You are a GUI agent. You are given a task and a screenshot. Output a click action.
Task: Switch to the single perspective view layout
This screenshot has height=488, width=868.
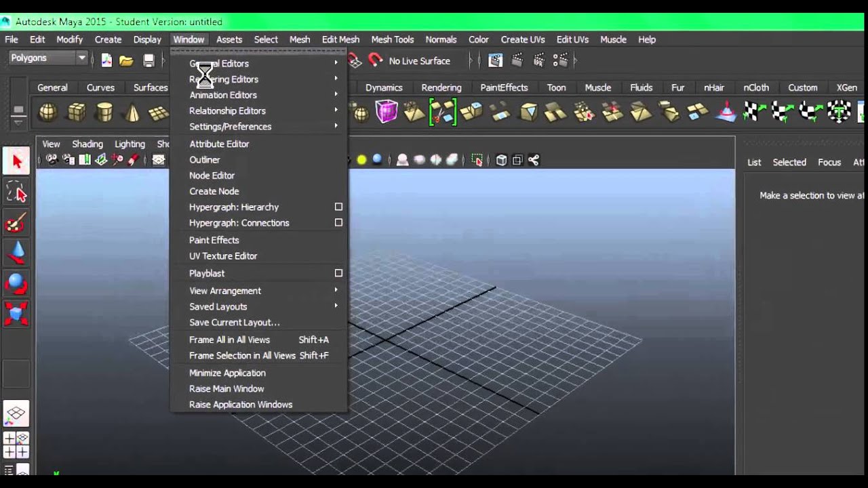click(16, 413)
